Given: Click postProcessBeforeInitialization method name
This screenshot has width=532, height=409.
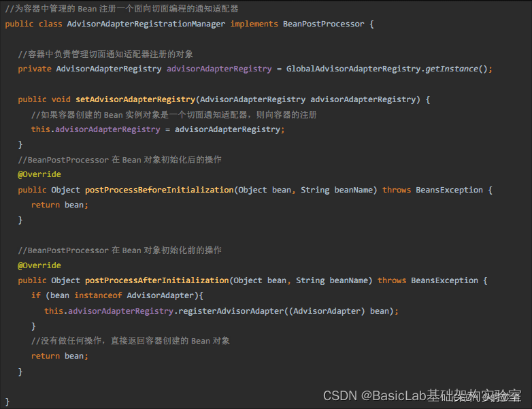Looking at the screenshot, I should 159,190.
